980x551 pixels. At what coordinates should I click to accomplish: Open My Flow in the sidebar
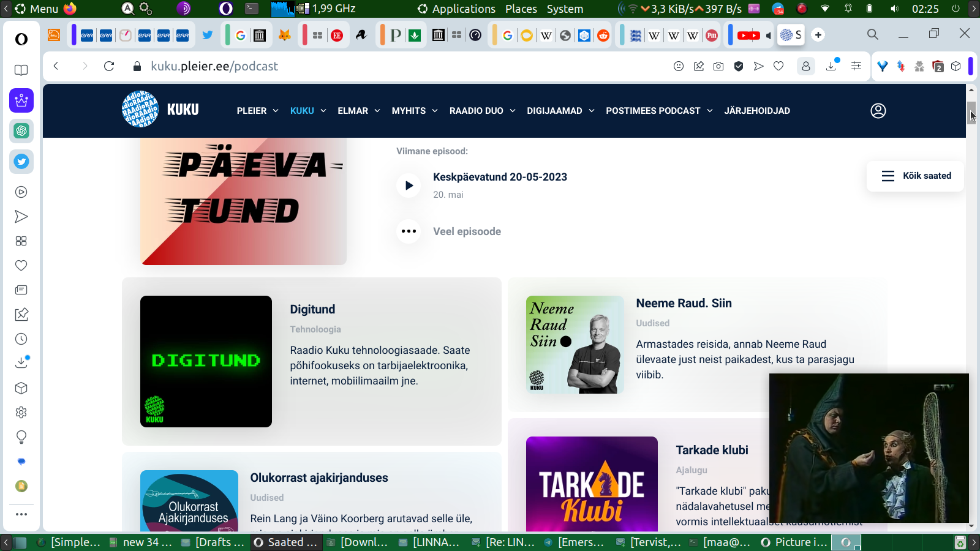(x=21, y=217)
